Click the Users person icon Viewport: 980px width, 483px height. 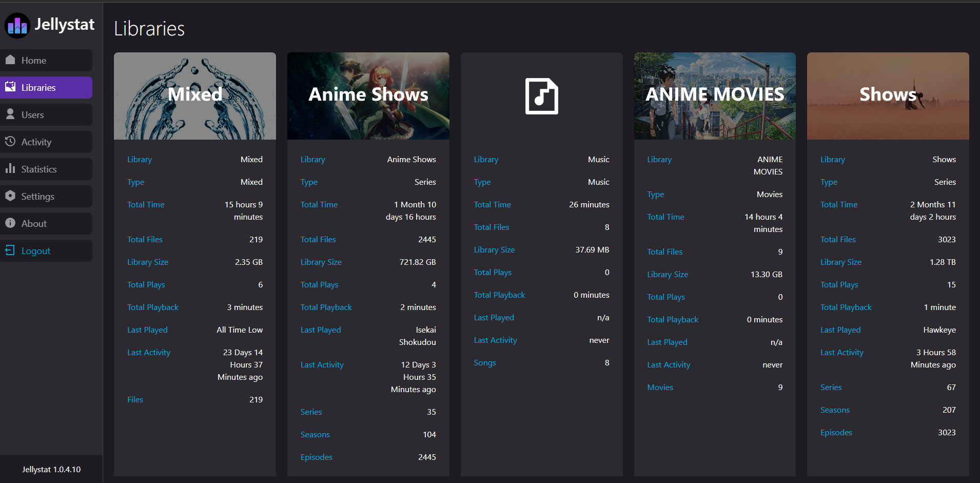(x=10, y=114)
